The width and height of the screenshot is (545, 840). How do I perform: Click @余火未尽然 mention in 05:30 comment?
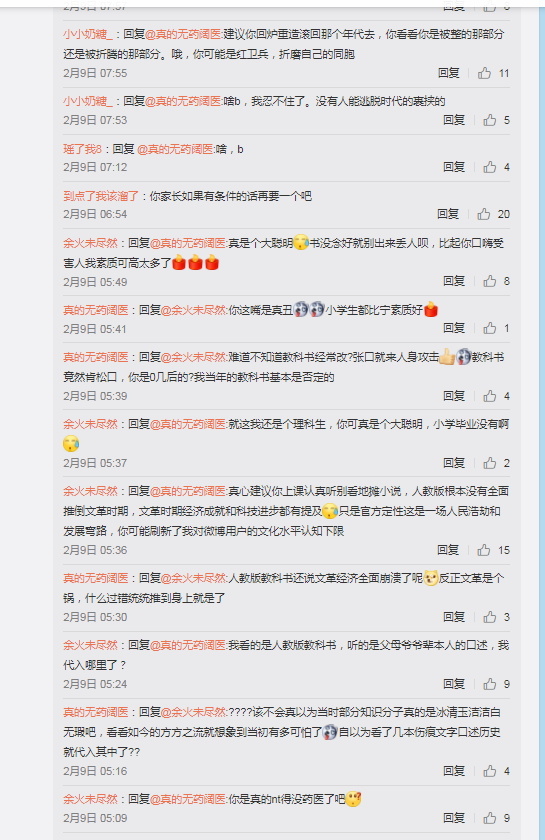tap(193, 578)
